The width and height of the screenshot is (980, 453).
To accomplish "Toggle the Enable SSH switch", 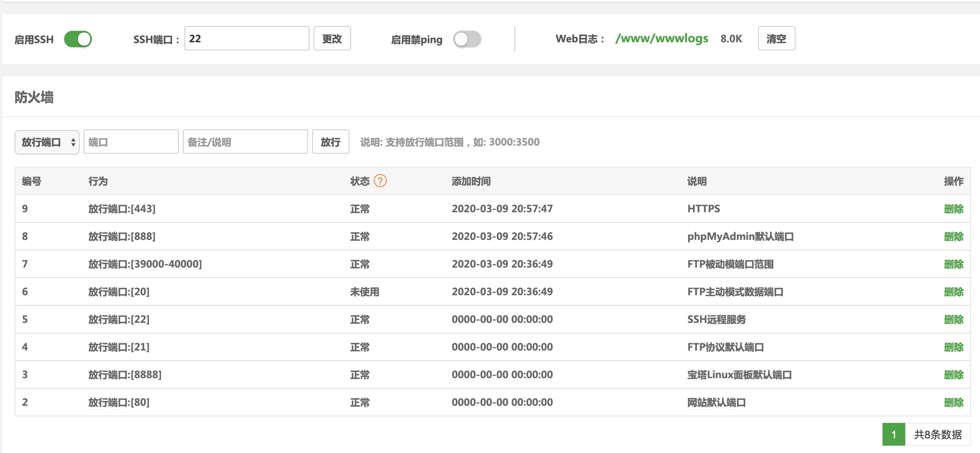I will pos(78,39).
